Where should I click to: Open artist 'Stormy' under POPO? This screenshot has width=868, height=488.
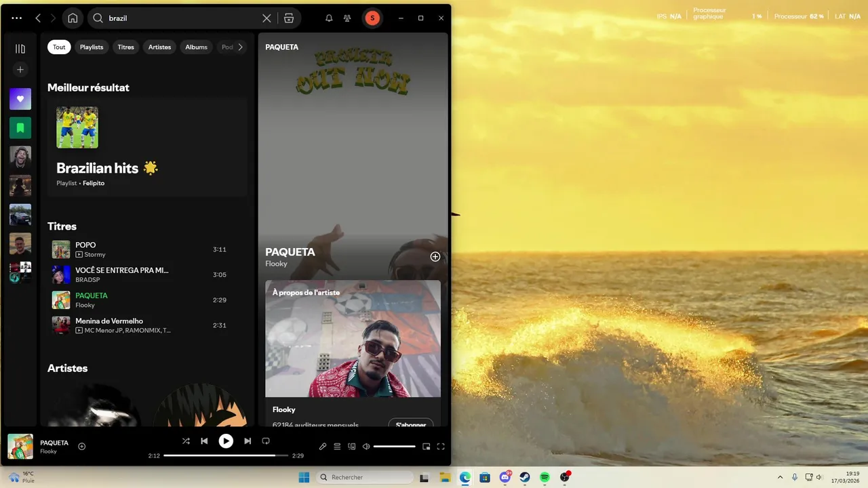coord(95,255)
